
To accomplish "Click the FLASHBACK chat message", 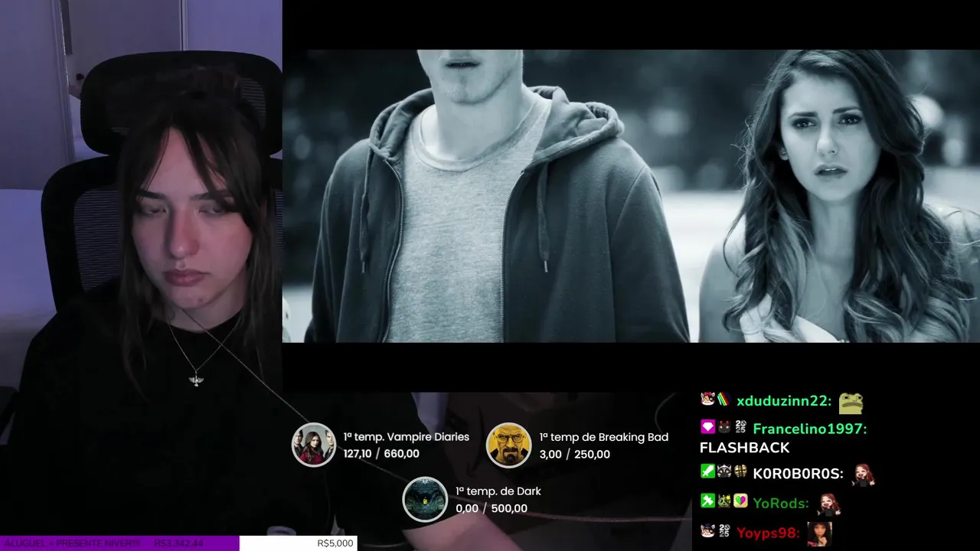I will pyautogui.click(x=744, y=448).
